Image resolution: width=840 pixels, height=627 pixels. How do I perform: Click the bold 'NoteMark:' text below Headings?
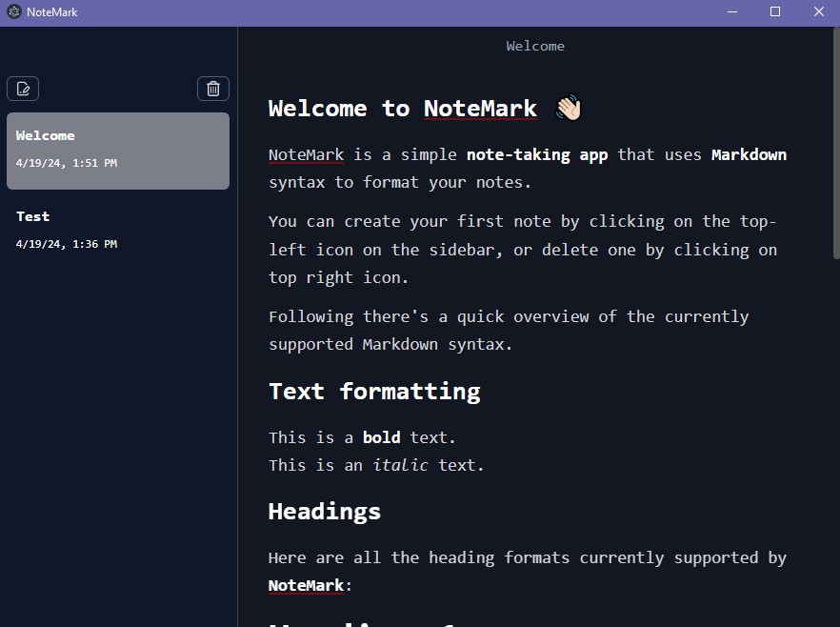310,585
